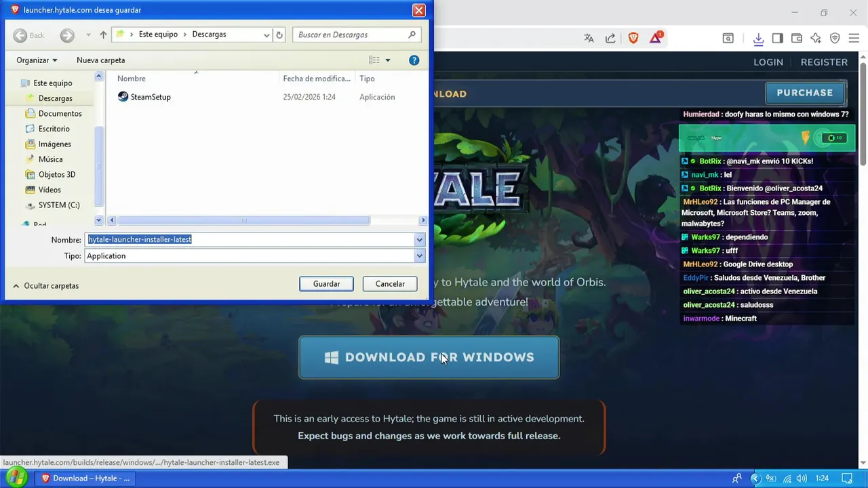The image size is (868, 488).
Task: Toggle the browser sidebar panel icon
Action: 778,39
